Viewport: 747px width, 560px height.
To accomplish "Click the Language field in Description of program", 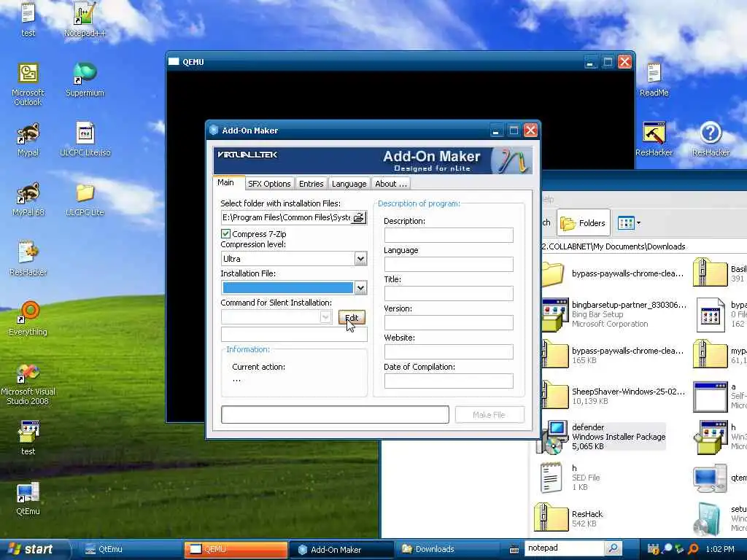I will pyautogui.click(x=449, y=264).
